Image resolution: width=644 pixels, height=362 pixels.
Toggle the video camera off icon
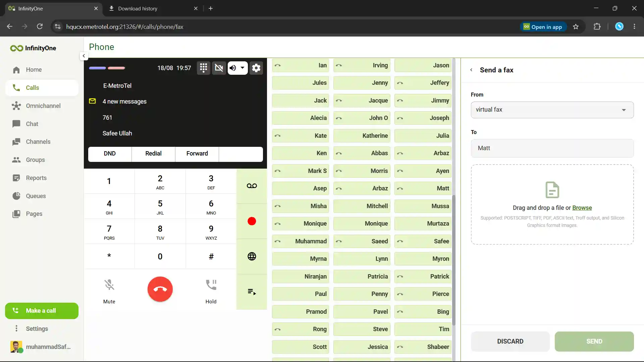click(219, 68)
